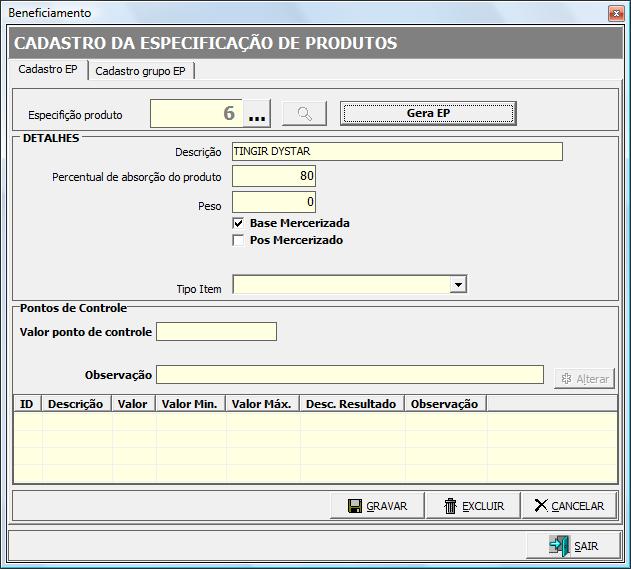
Task: Close the Beneficiamento window
Action: click(613, 12)
